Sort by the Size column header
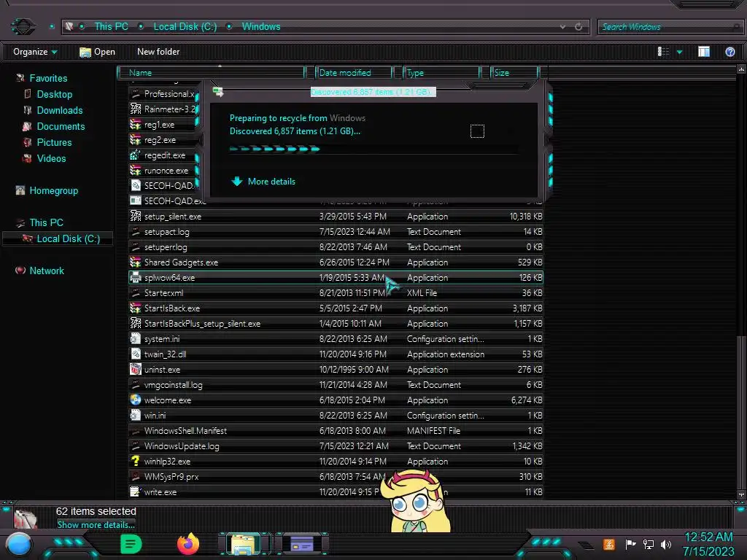This screenshot has width=747, height=560. click(514, 73)
